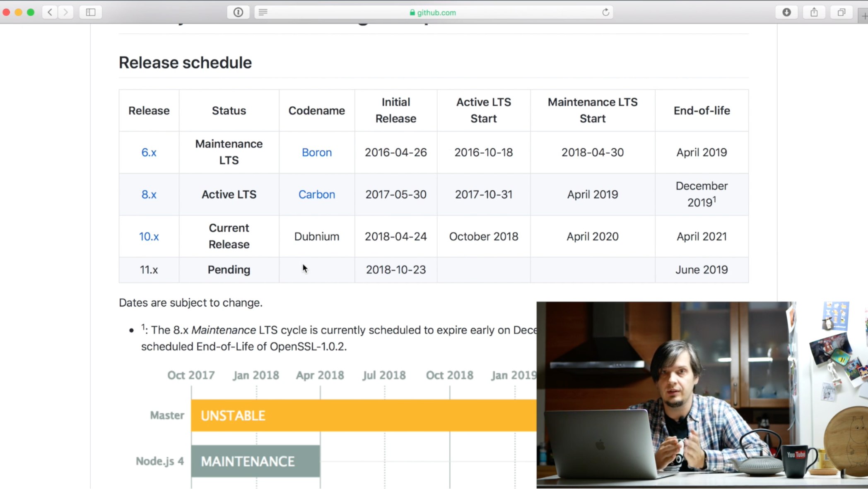The height and width of the screenshot is (489, 868).
Task: Open the 6.x release link
Action: [x=149, y=152]
